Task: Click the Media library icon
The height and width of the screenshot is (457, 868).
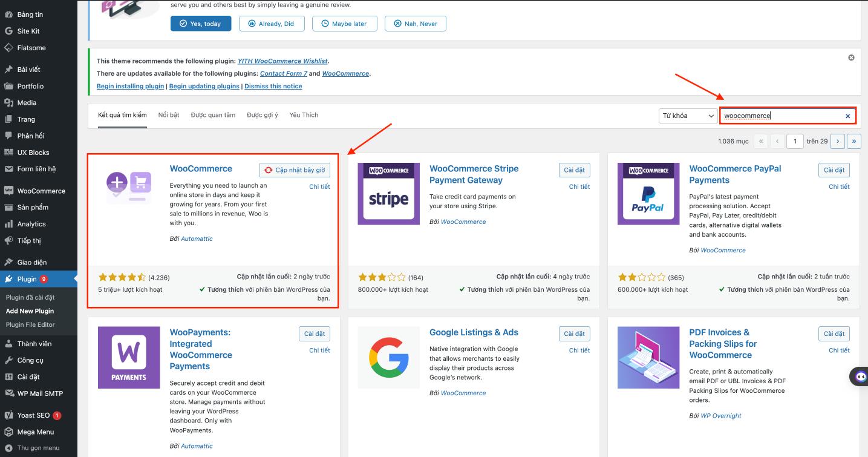Action: pos(8,103)
